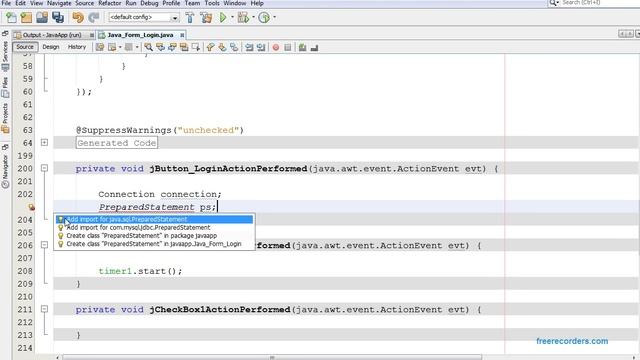Click the Search (Ctrl+I) field
Viewport: 640px width, 360px height.
point(594,3)
